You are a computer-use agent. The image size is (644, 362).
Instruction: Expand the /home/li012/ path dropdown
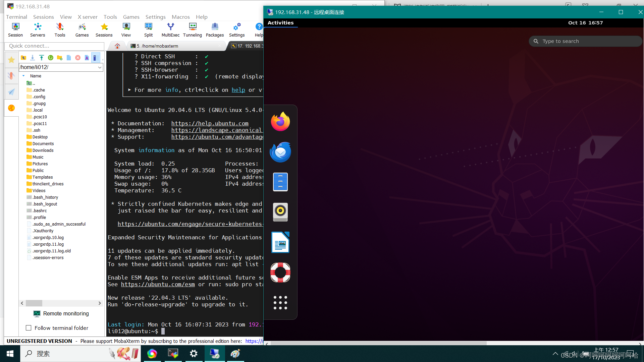pos(100,67)
